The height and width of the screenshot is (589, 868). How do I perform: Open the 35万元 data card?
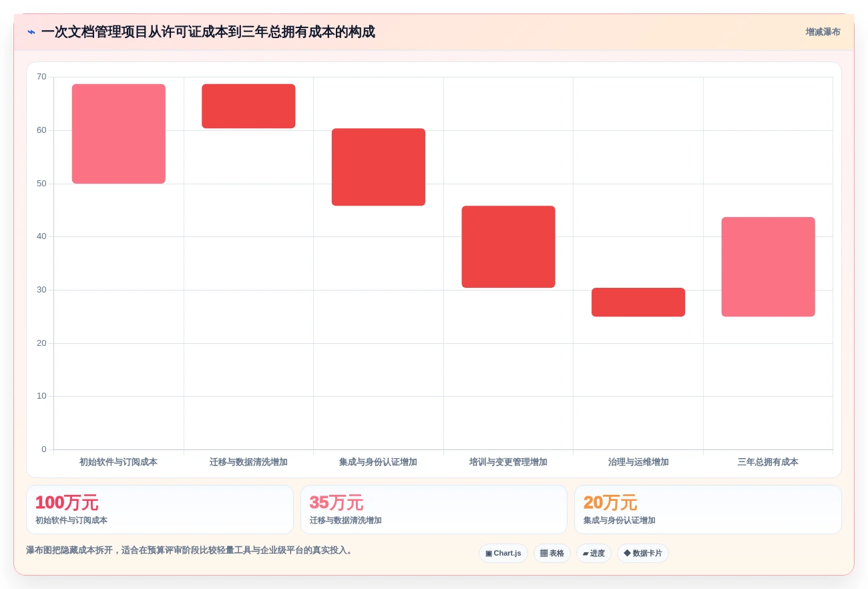point(434,510)
